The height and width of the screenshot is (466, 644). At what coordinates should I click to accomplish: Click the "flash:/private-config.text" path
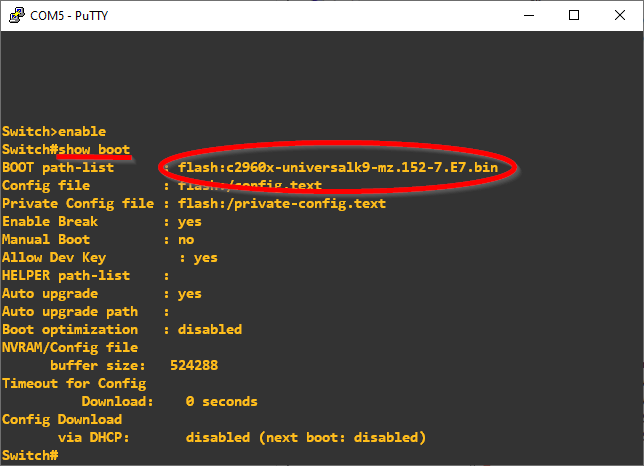pos(282,204)
